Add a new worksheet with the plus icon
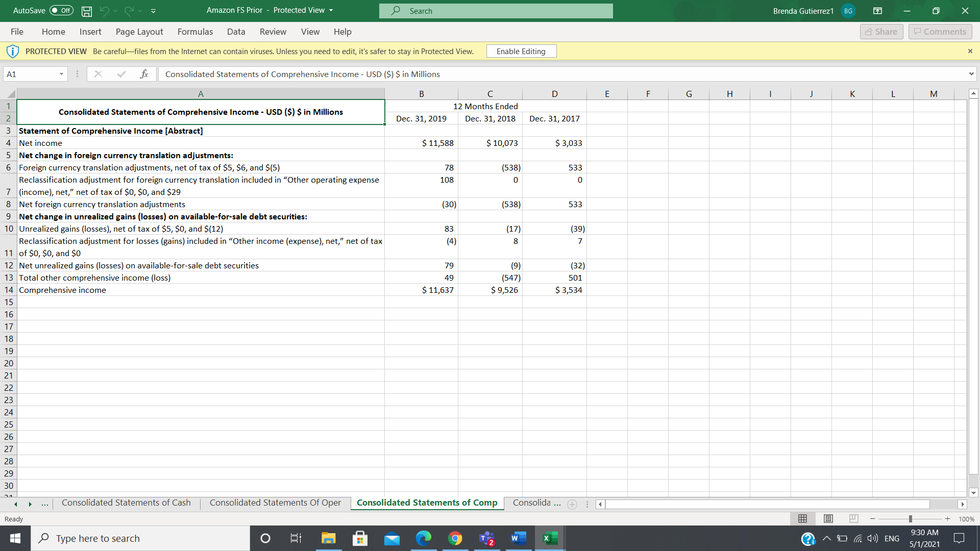980x551 pixels. 572,504
